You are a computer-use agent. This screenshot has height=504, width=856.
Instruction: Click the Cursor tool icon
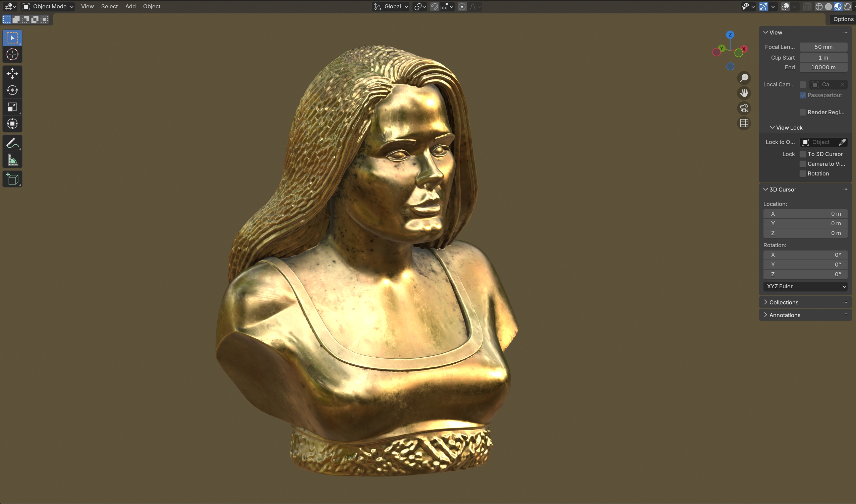click(12, 54)
